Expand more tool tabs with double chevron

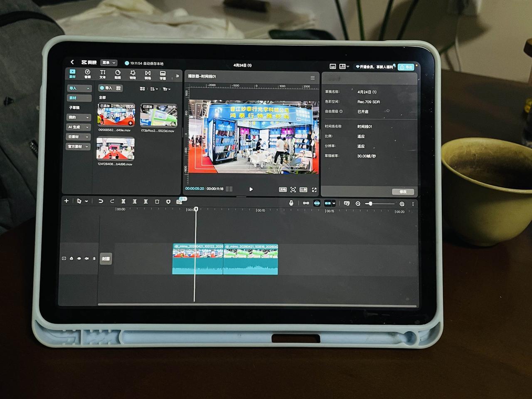coord(177,76)
